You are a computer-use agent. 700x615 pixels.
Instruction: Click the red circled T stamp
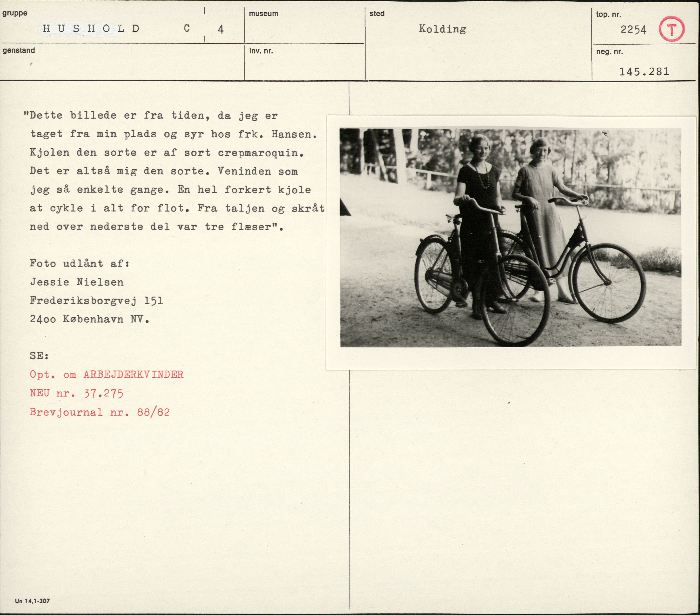tap(671, 29)
